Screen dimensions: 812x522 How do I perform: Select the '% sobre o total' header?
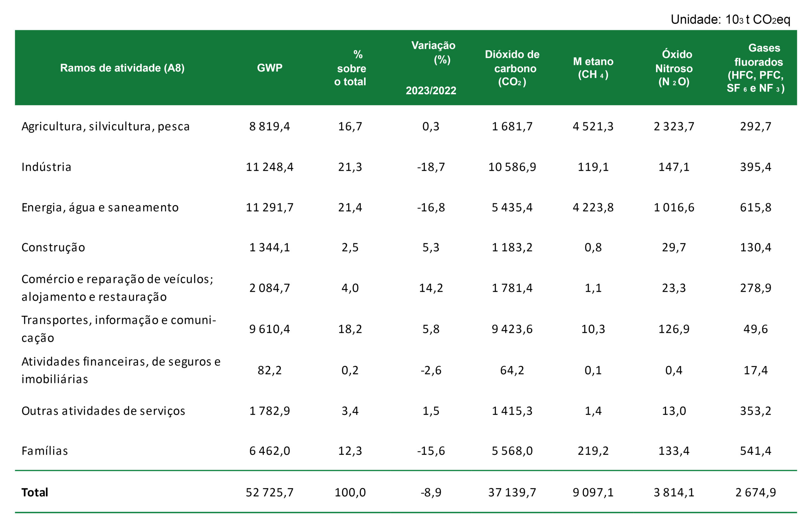tap(350, 68)
